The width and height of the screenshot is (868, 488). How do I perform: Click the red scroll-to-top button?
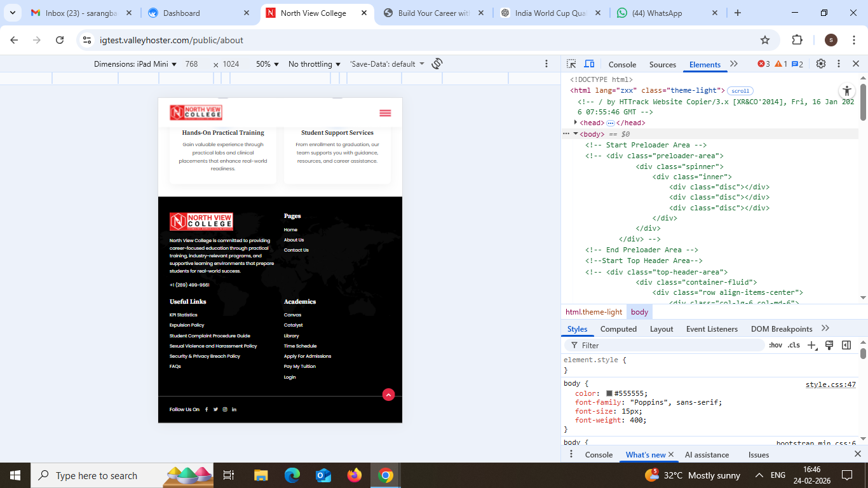coord(388,395)
